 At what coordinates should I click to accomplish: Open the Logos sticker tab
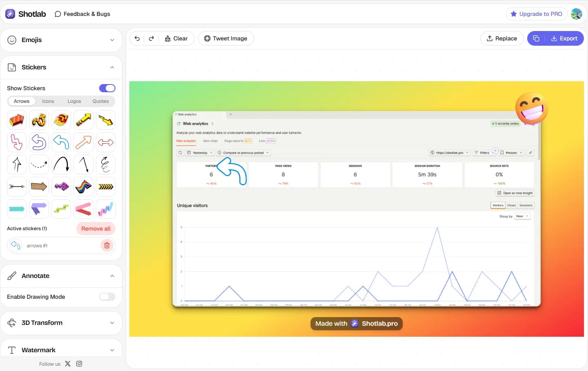74,101
